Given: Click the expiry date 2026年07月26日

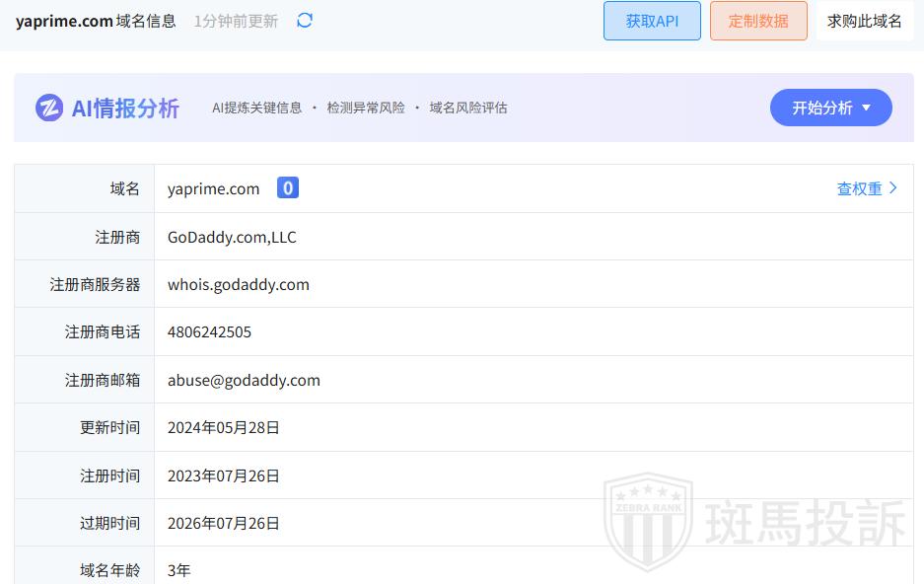Looking at the screenshot, I should (x=224, y=523).
